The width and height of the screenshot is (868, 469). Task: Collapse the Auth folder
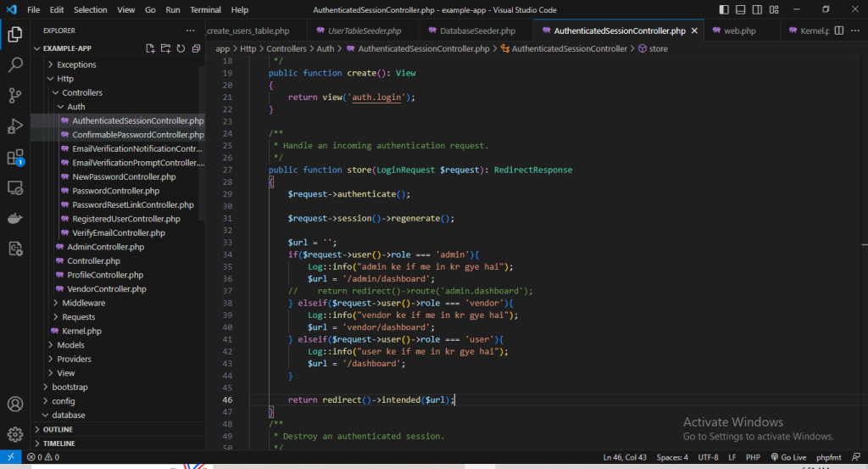click(x=75, y=107)
